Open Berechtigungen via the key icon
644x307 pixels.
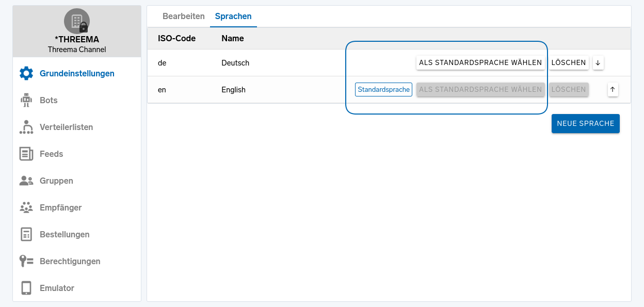click(26, 261)
